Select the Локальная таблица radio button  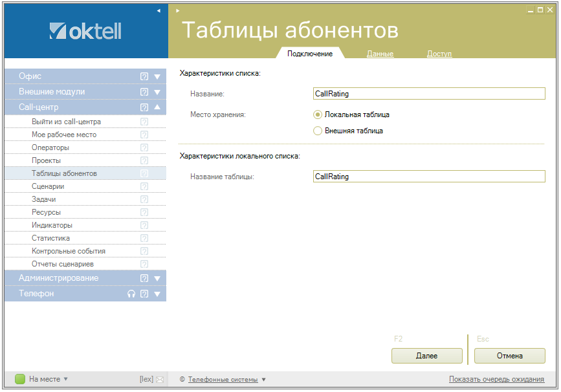[317, 114]
